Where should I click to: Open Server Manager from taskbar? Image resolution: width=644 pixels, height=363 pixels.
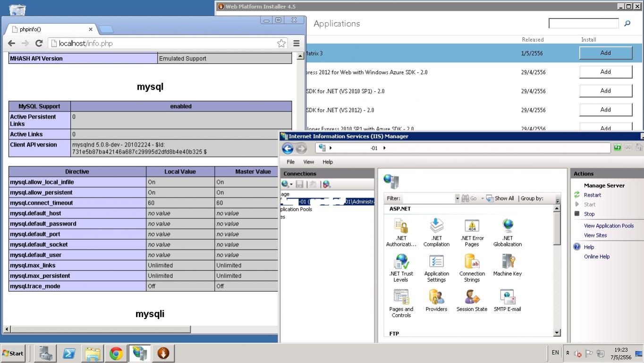pyautogui.click(x=45, y=353)
